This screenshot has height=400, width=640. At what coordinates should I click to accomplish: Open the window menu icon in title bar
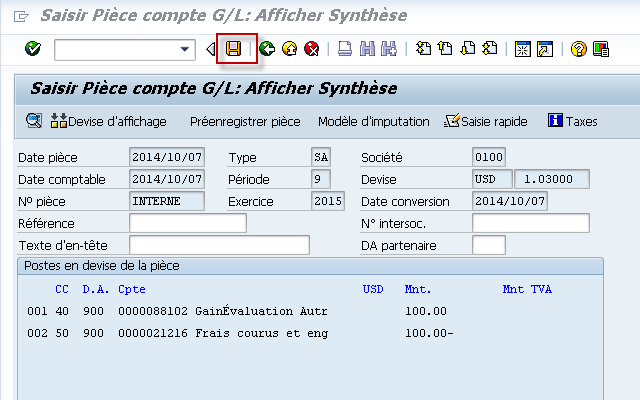pos(21,14)
